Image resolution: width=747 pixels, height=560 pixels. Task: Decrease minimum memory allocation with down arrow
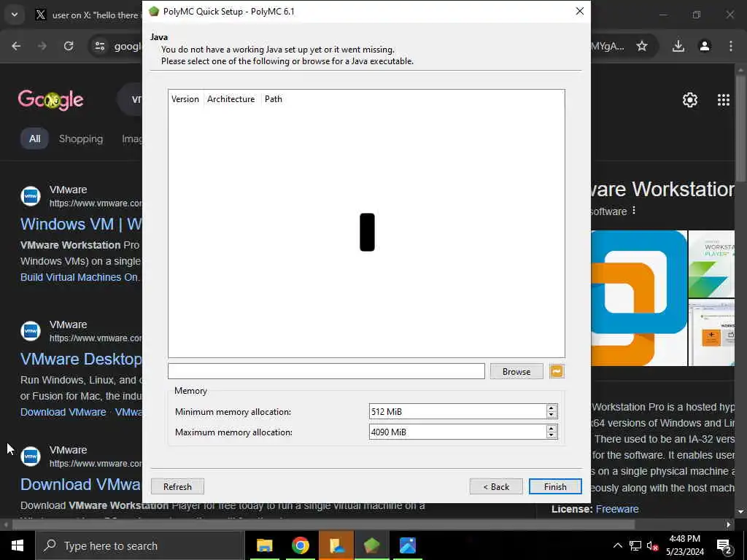pos(551,415)
